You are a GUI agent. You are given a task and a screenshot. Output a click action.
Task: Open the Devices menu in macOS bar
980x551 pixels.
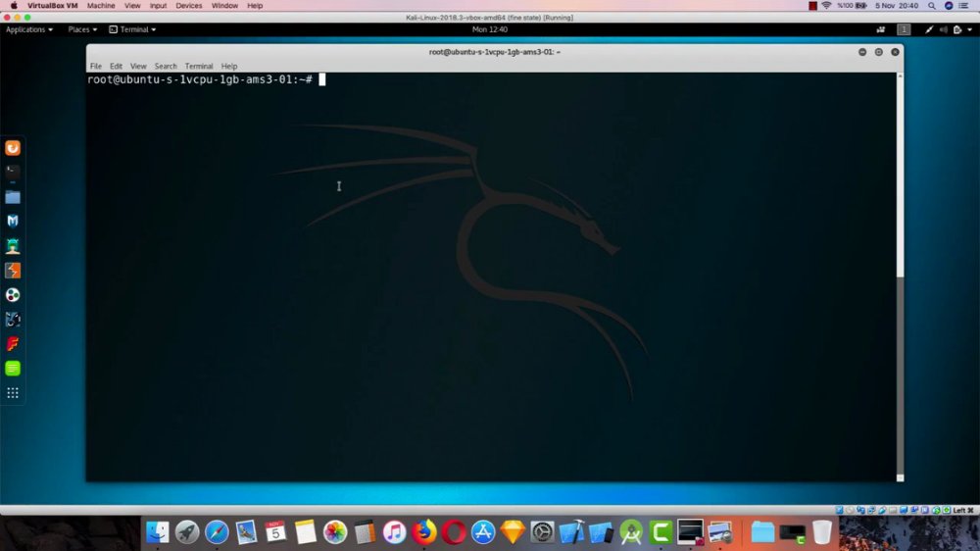pos(189,6)
